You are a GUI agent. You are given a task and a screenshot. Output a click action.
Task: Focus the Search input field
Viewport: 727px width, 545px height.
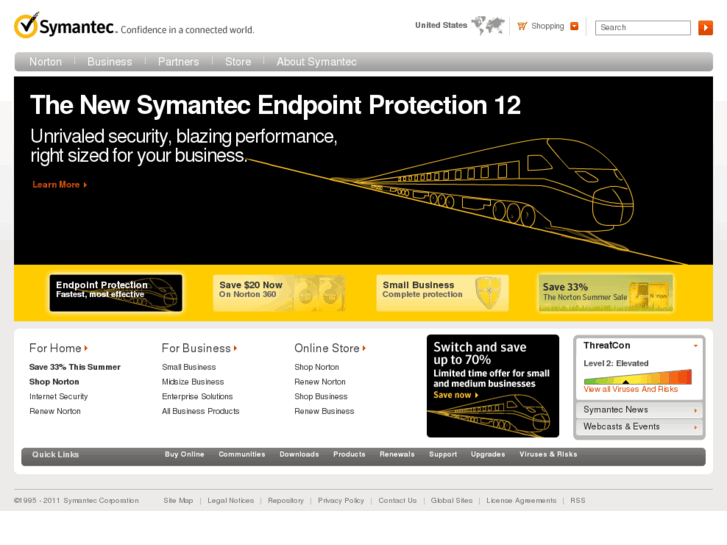pos(643,27)
